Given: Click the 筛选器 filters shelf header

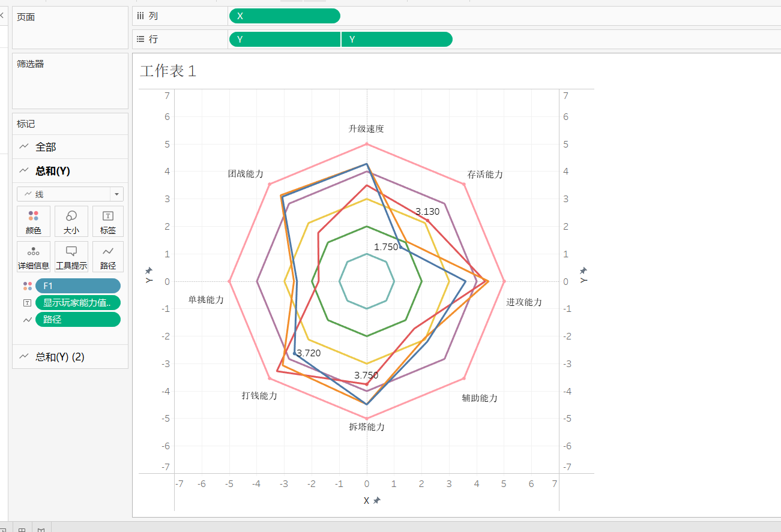Looking at the screenshot, I should [x=30, y=64].
